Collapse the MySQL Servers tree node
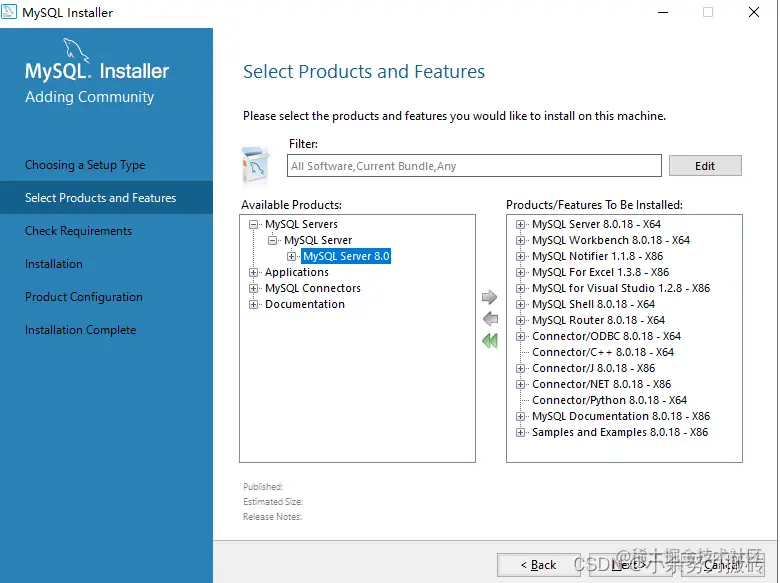 (x=254, y=224)
